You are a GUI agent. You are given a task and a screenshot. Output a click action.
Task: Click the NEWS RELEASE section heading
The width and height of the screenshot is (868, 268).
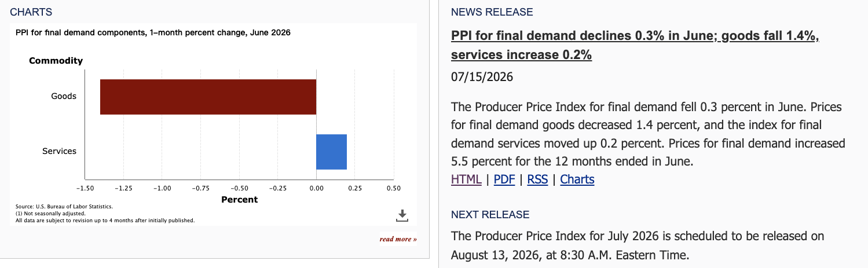click(x=492, y=12)
